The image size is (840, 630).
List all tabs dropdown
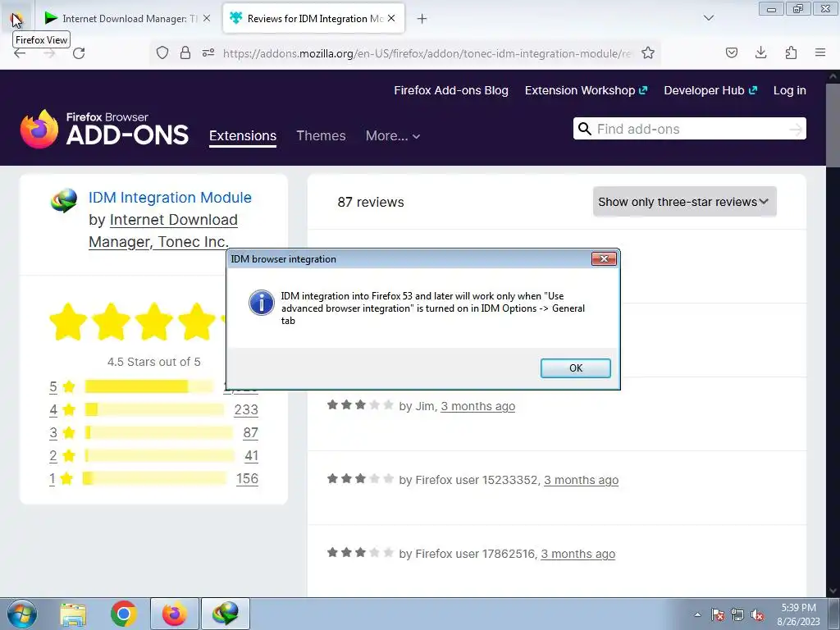[x=709, y=18]
